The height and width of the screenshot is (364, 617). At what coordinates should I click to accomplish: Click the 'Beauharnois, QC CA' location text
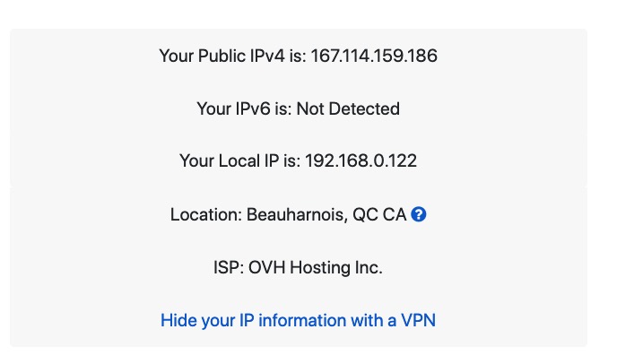[329, 215]
